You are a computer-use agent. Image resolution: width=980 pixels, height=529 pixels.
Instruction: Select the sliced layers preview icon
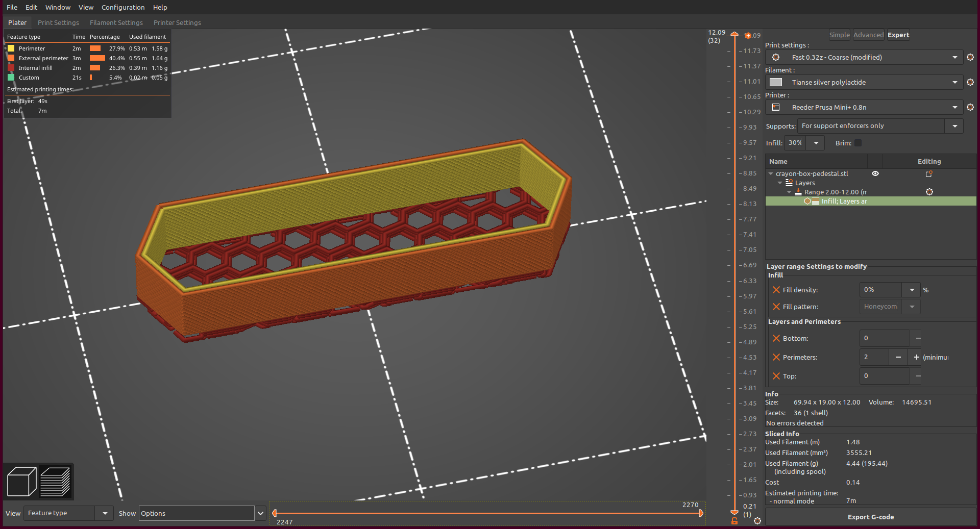tap(55, 482)
